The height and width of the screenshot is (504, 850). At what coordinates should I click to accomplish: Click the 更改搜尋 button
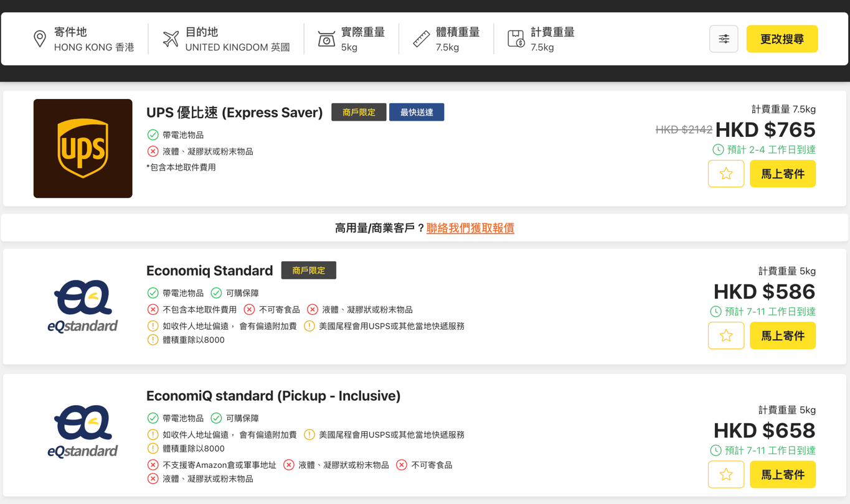point(782,39)
